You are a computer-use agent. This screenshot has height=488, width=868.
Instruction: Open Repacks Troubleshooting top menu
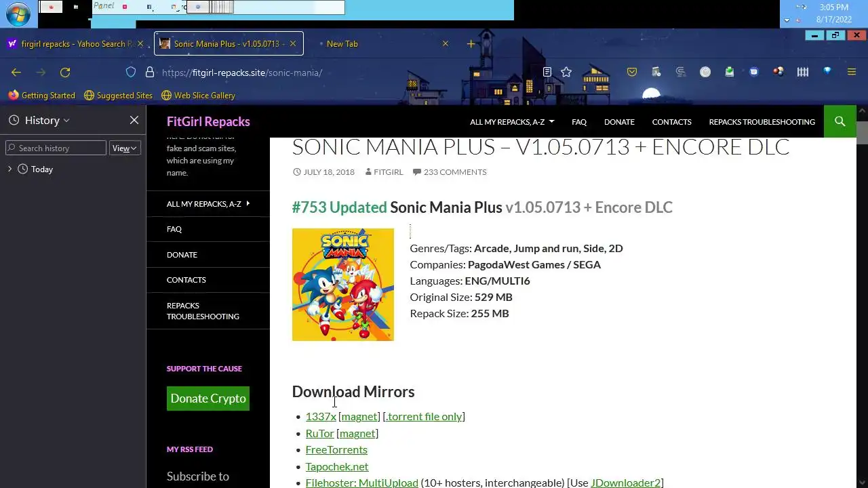point(762,122)
